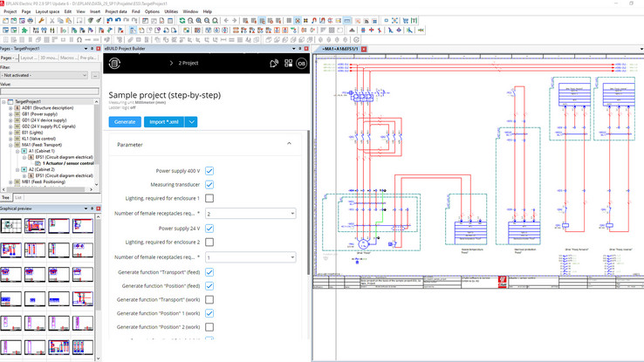Screen dimensions: 644x362
Task: Open enclosure 1 female receptacles dropdown showing 2
Action: pyautogui.click(x=250, y=214)
